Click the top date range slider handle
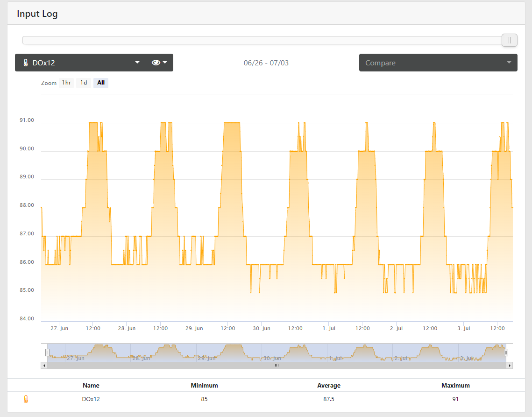The image size is (532, 417). (x=509, y=40)
